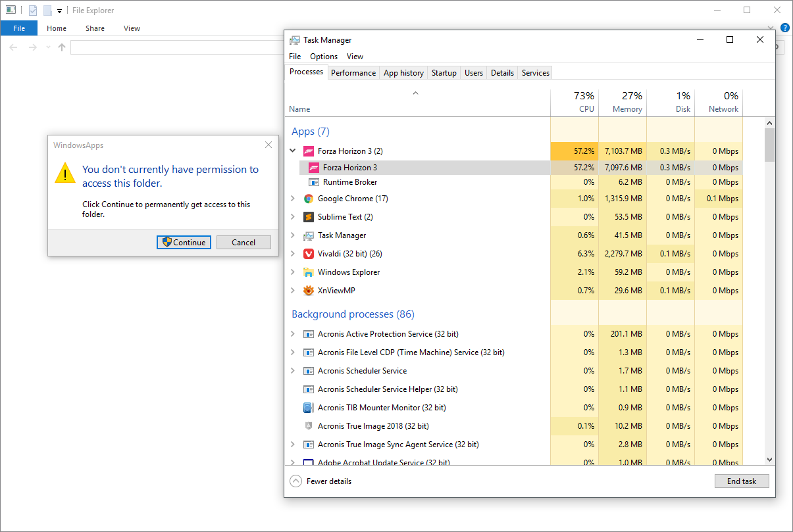The height and width of the screenshot is (532, 793).
Task: Click the Acronis True Image 2018 icon
Action: point(308,426)
